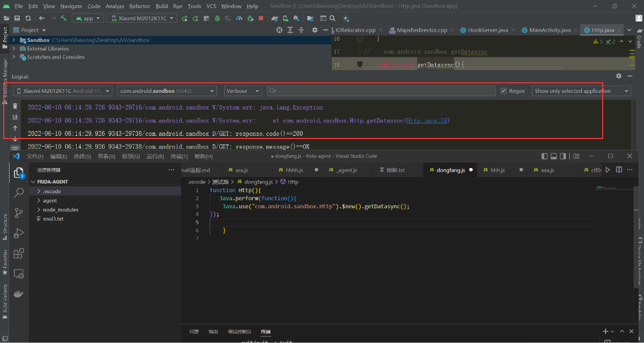Click the Clear logcat trash icon

click(15, 106)
